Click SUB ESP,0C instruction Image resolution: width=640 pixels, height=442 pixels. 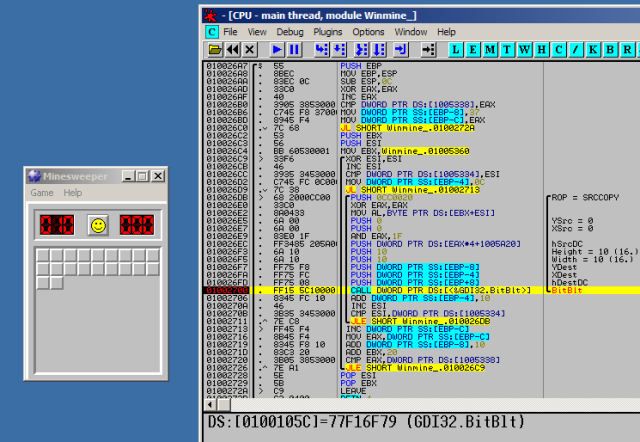pos(366,81)
